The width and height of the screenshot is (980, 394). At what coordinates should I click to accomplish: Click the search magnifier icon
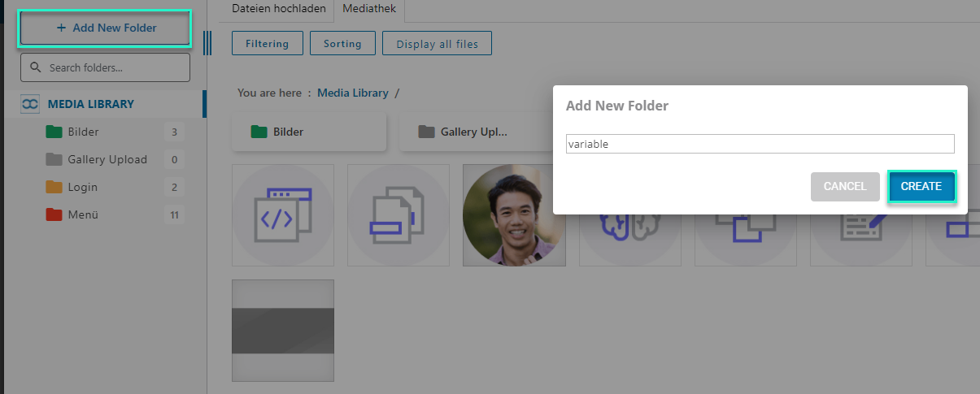tap(36, 67)
